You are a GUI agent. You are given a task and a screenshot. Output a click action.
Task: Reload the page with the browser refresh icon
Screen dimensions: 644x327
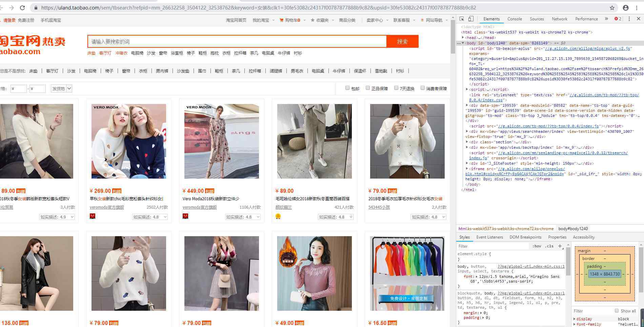22,7
